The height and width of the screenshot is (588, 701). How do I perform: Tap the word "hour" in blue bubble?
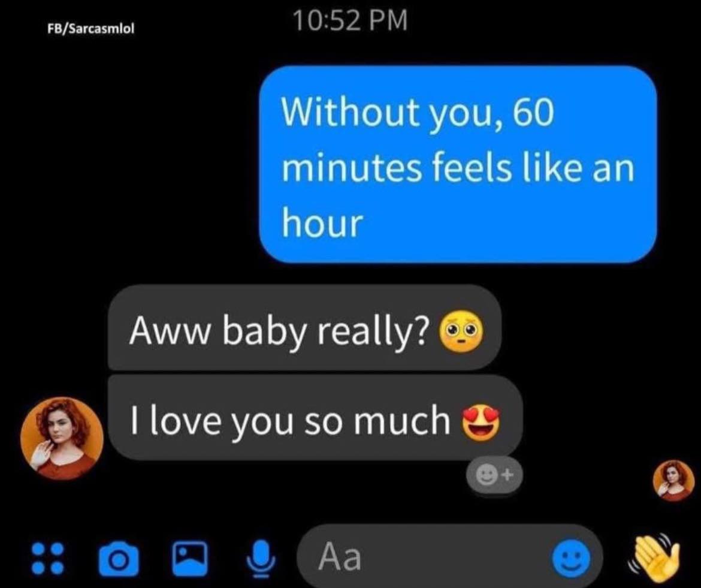coord(322,223)
